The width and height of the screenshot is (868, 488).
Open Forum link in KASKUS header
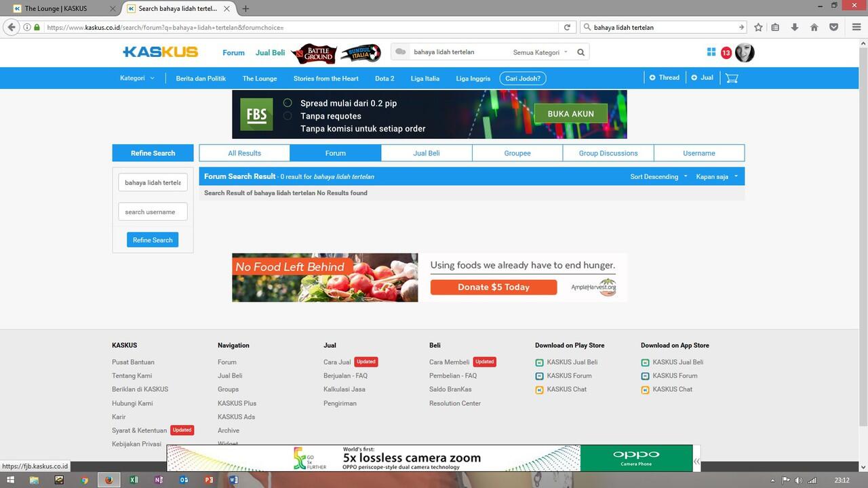pos(233,52)
